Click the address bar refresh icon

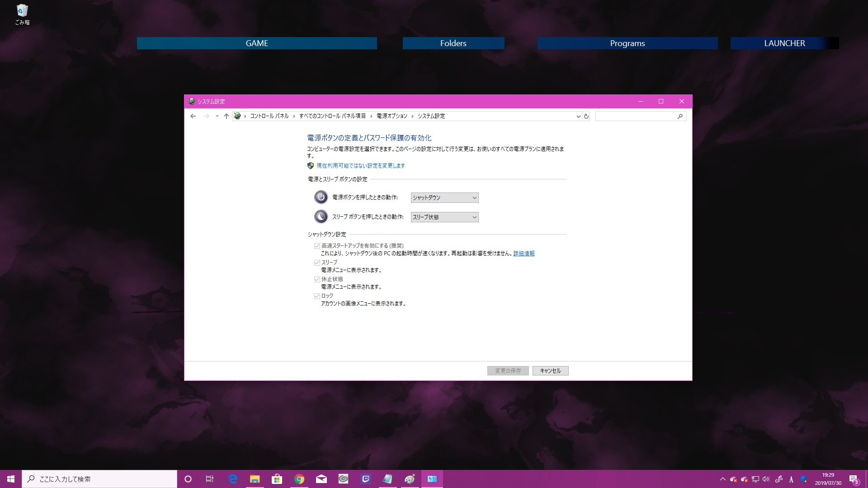[586, 116]
